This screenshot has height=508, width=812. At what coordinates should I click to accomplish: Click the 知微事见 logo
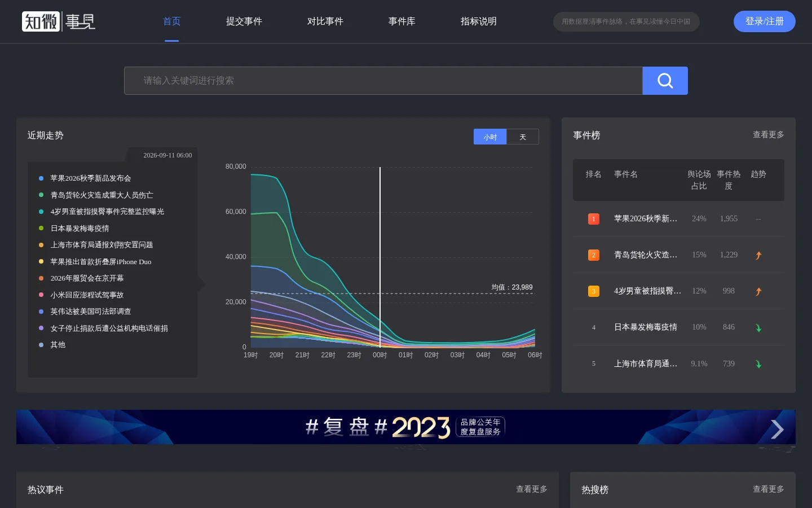tap(59, 21)
